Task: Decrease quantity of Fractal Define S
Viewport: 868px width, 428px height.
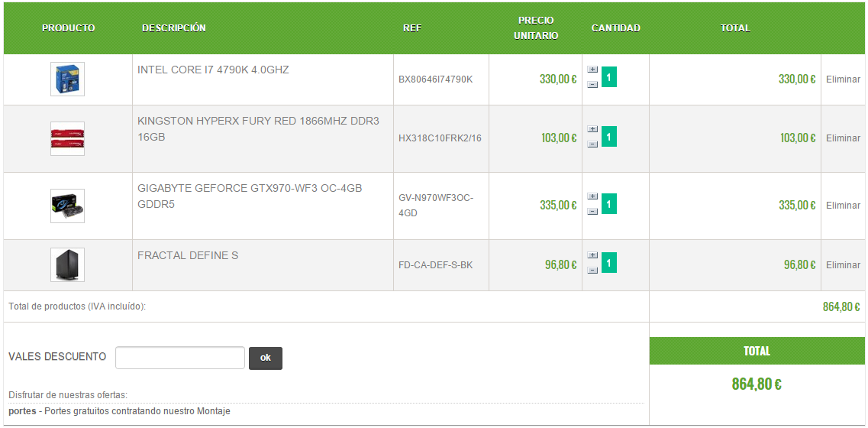Action: 592,270
